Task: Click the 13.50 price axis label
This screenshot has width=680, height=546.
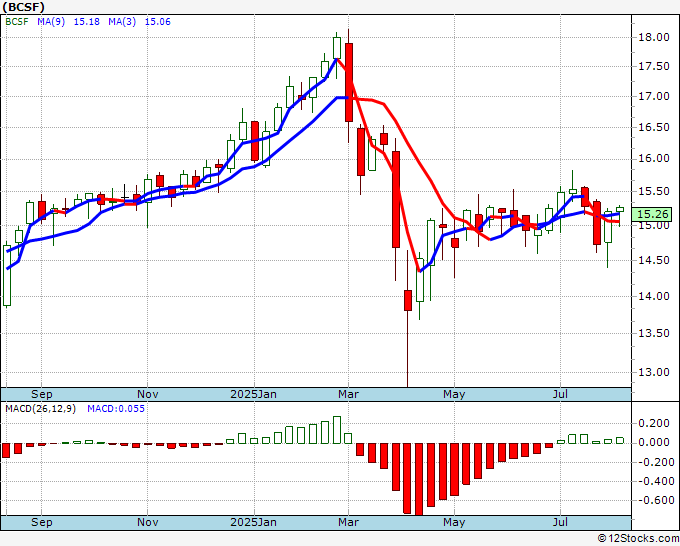Action: [654, 333]
